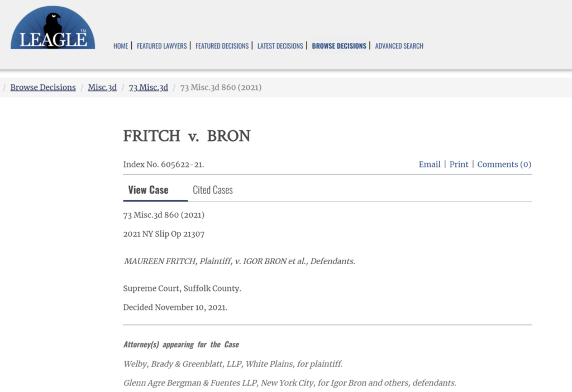Open Browse Decisions in top navigation
572x392 pixels.
[x=339, y=46]
